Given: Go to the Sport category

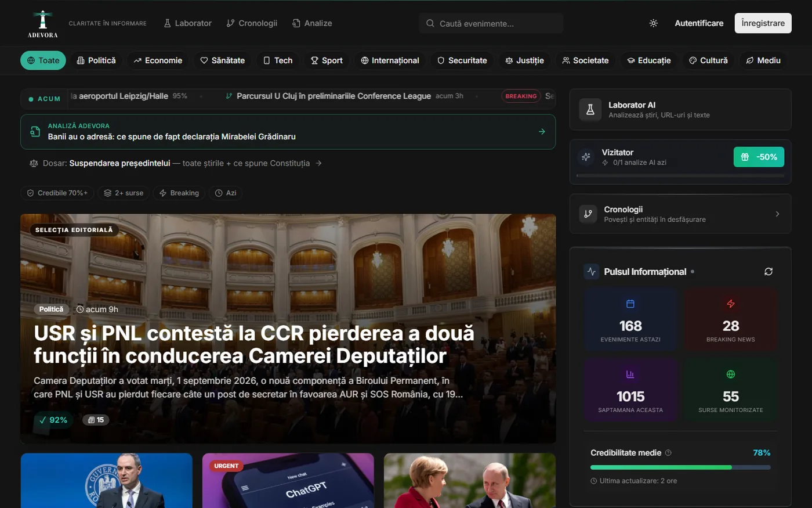Looking at the screenshot, I should pos(327,60).
